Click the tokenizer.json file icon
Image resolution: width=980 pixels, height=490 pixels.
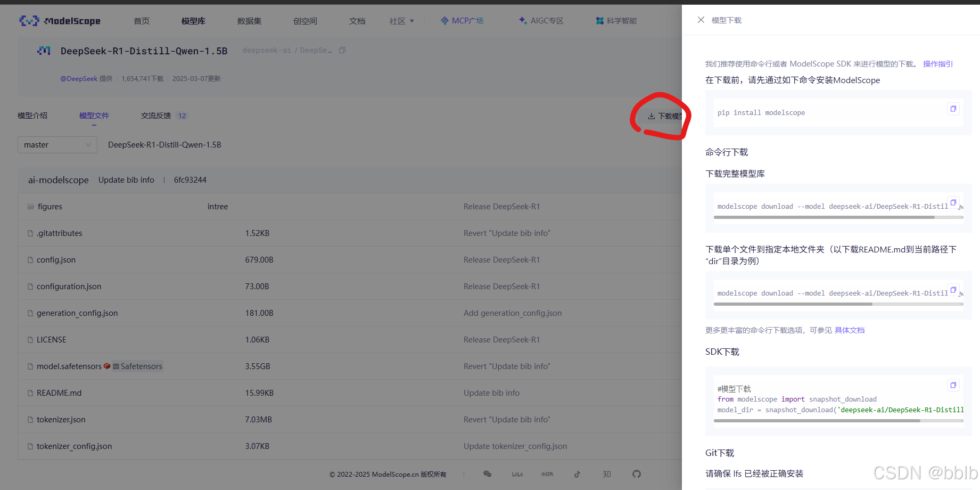(x=30, y=420)
